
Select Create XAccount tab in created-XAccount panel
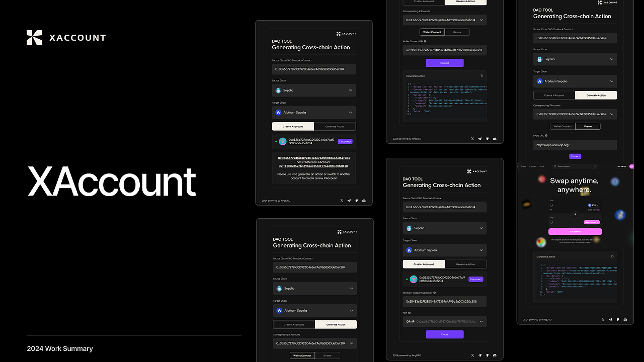coord(293,127)
